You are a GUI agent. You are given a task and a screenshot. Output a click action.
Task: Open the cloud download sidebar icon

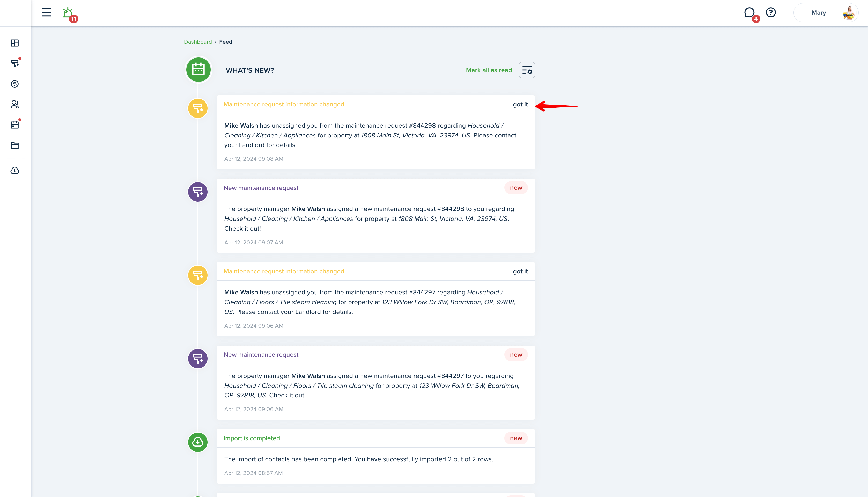click(15, 170)
